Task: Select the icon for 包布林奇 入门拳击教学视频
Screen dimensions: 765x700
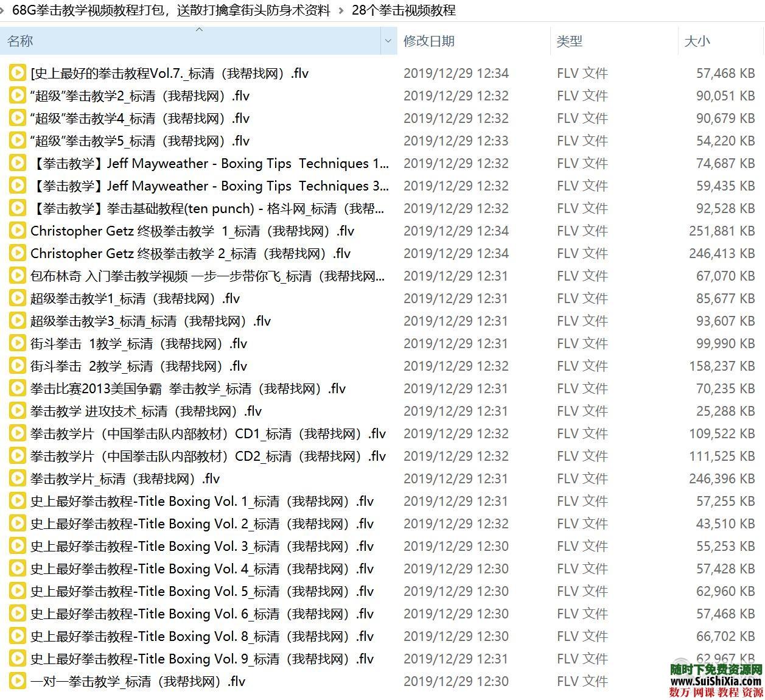Action: click(18, 276)
